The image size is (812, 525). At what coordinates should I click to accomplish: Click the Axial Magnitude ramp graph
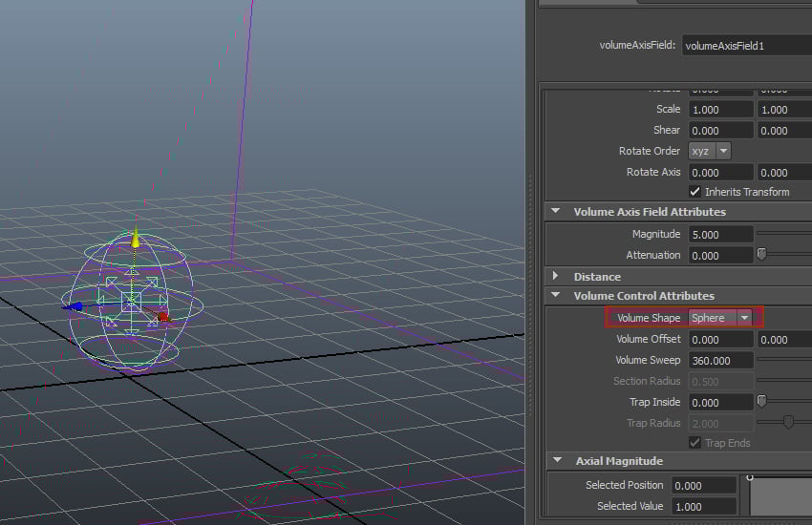[780, 496]
